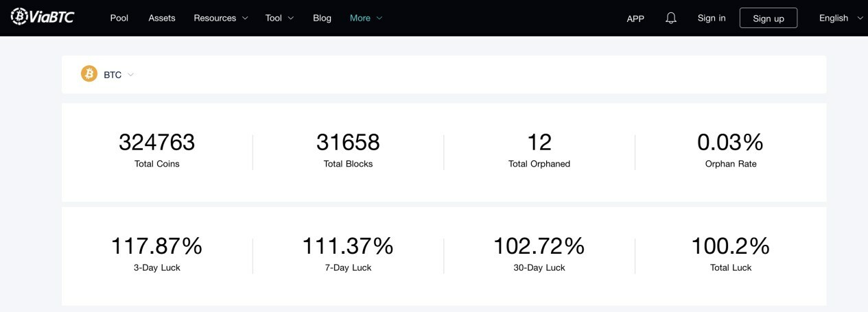Go to the Pool page
868x312 pixels.
coord(119,18)
